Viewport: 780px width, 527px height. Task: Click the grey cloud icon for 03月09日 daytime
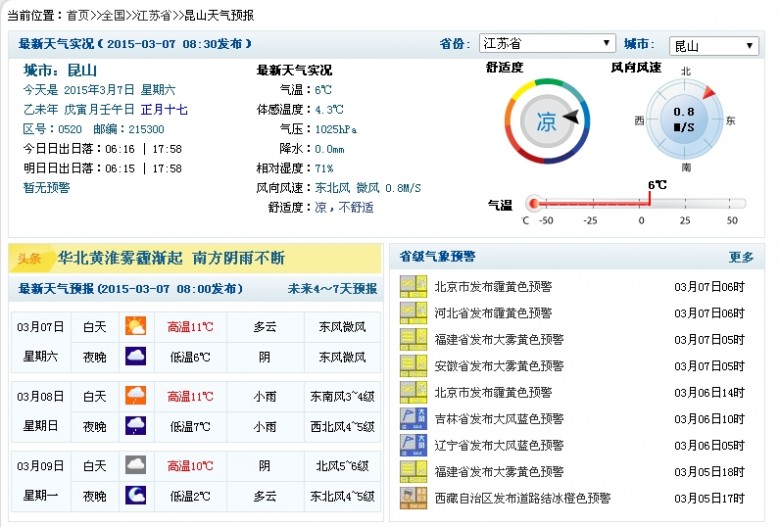[x=135, y=465]
